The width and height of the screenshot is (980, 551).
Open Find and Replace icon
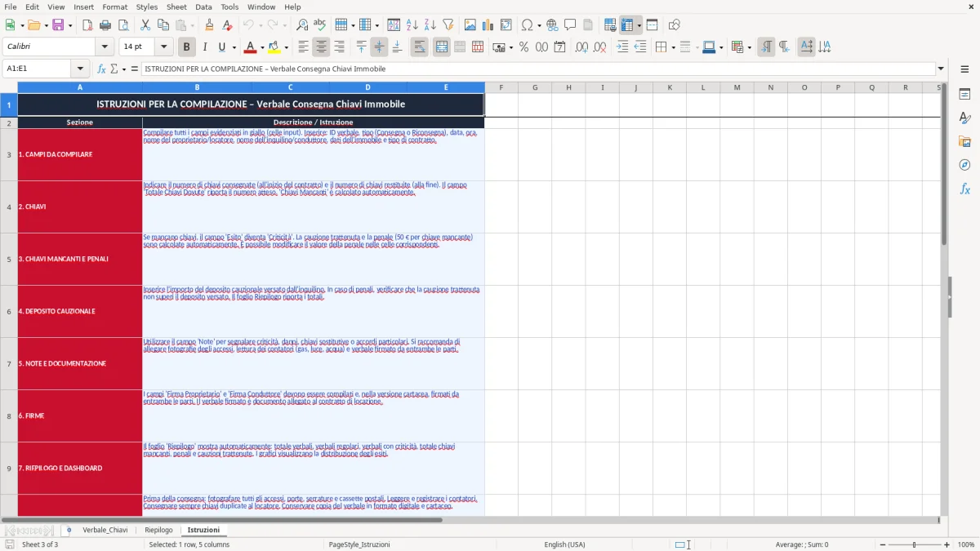point(302,25)
